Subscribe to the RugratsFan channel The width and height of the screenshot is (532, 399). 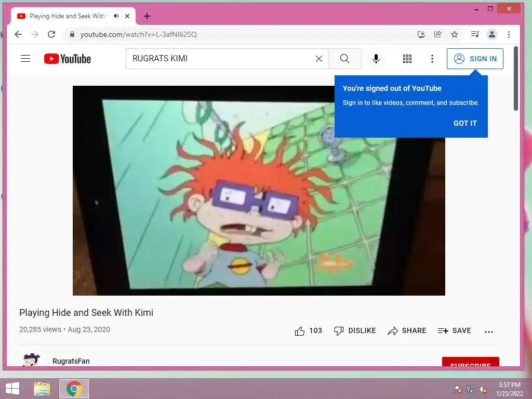pos(470,362)
